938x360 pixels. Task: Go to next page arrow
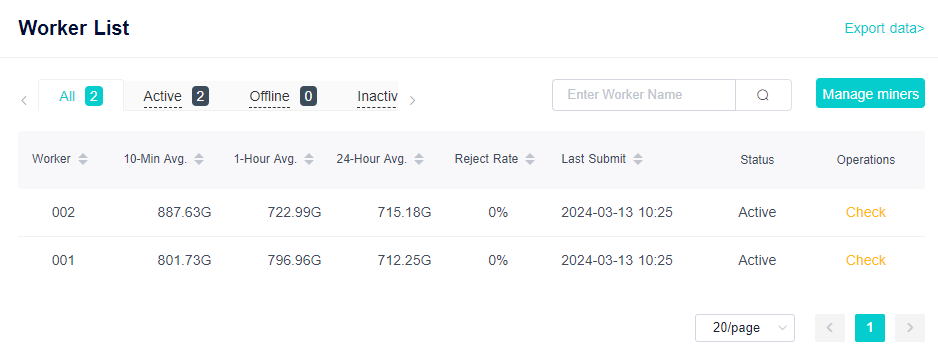click(910, 328)
